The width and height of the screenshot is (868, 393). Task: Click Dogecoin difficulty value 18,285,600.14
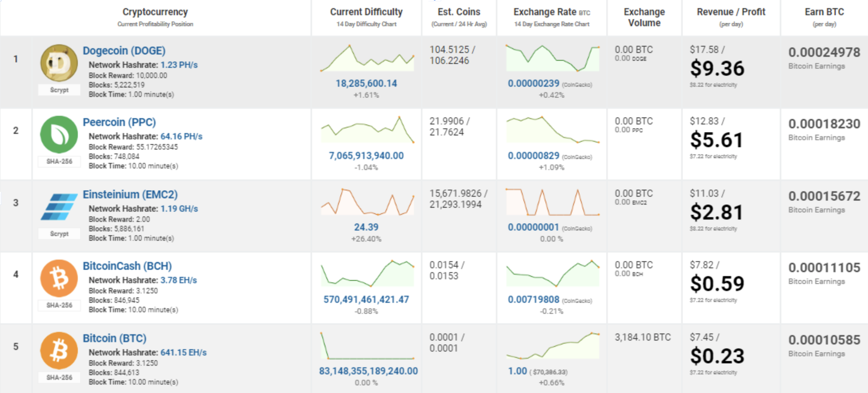(x=366, y=83)
